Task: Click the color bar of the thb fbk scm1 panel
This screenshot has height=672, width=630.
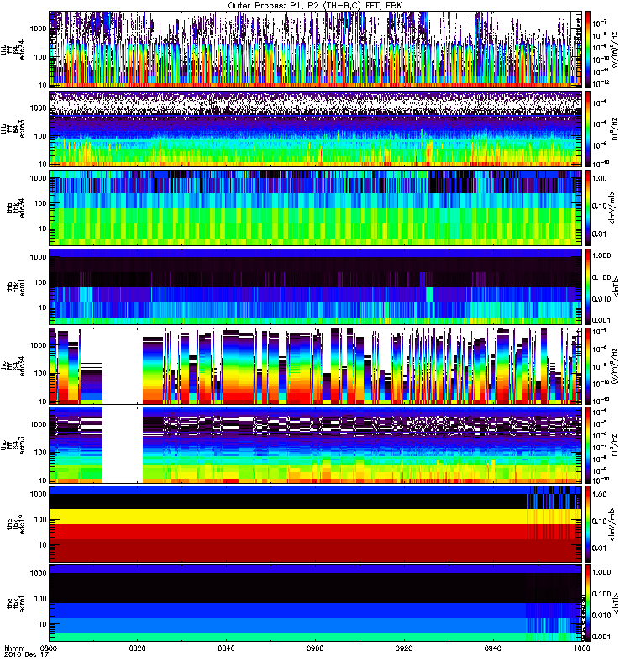Action: tap(588, 286)
